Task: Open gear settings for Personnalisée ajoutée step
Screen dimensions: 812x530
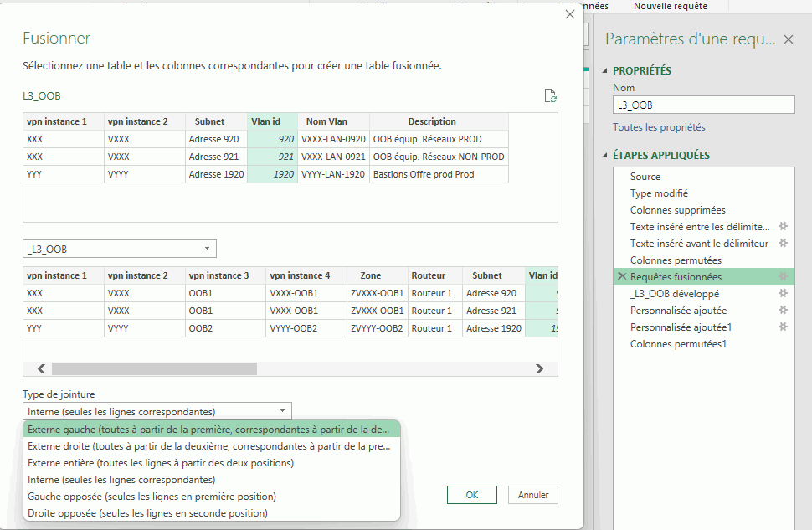Action: click(x=784, y=311)
